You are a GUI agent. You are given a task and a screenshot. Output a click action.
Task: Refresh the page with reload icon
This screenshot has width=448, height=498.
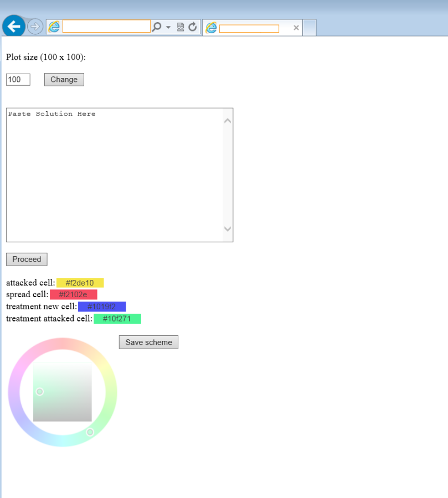pos(192,27)
